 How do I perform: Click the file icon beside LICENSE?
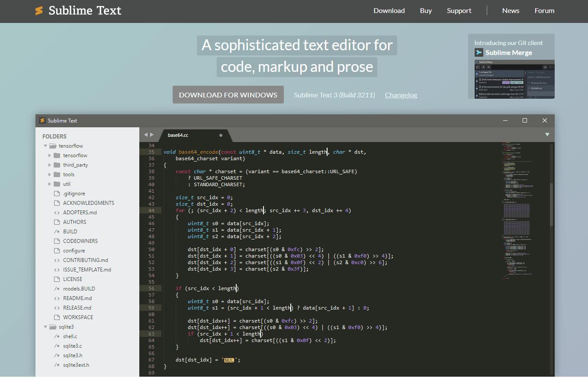tap(57, 279)
